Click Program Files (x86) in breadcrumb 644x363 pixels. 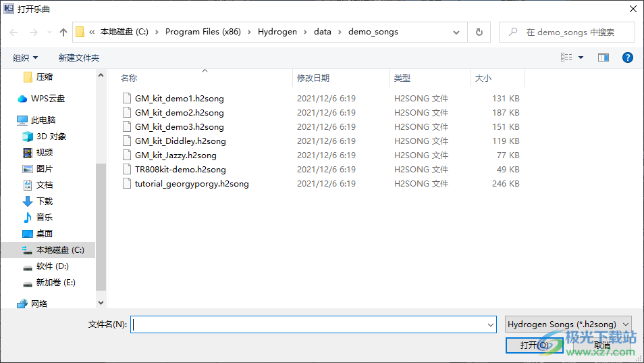(x=203, y=32)
